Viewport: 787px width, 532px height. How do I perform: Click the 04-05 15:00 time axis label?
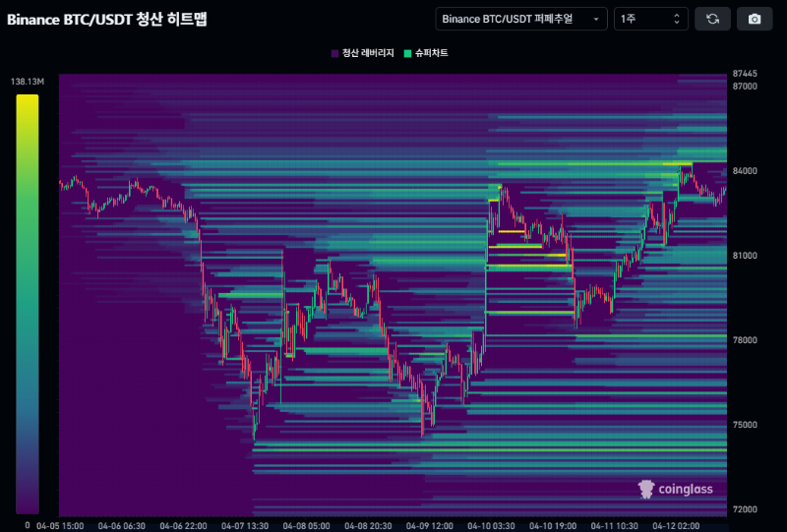pos(60,526)
